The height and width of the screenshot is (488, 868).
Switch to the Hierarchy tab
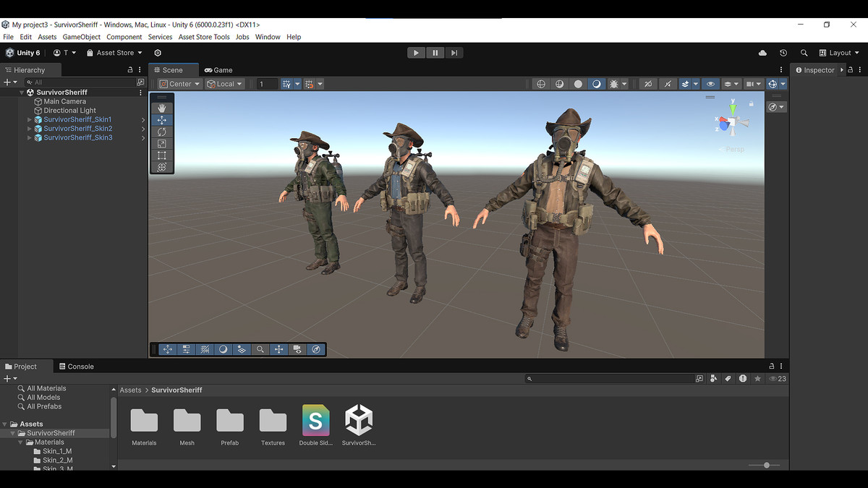click(x=30, y=70)
